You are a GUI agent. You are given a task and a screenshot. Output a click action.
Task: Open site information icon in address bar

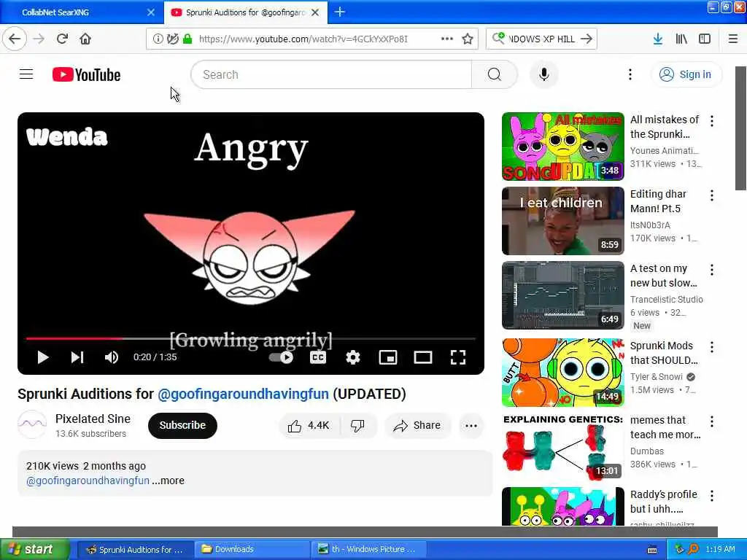[158, 39]
